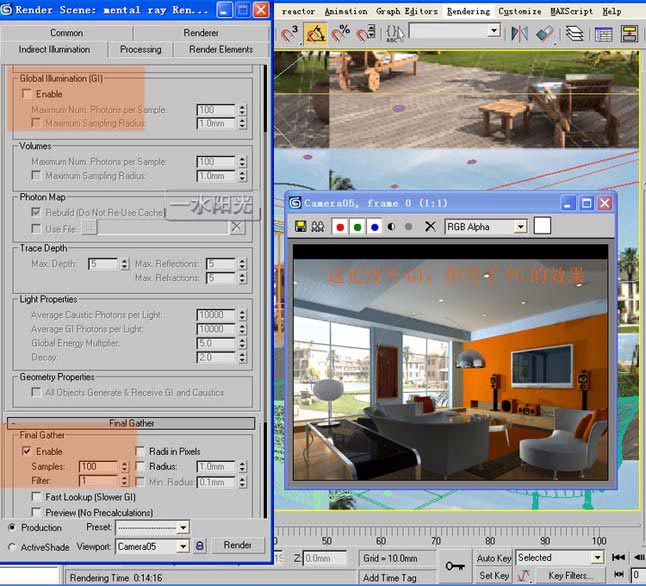Click the key tangent icon beside Set Key

click(x=523, y=575)
